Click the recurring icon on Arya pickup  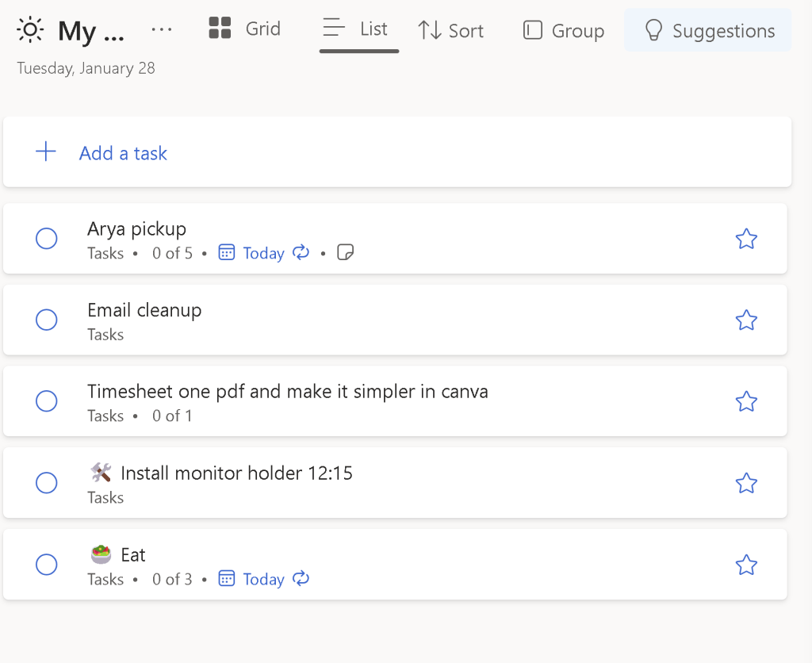[301, 252]
